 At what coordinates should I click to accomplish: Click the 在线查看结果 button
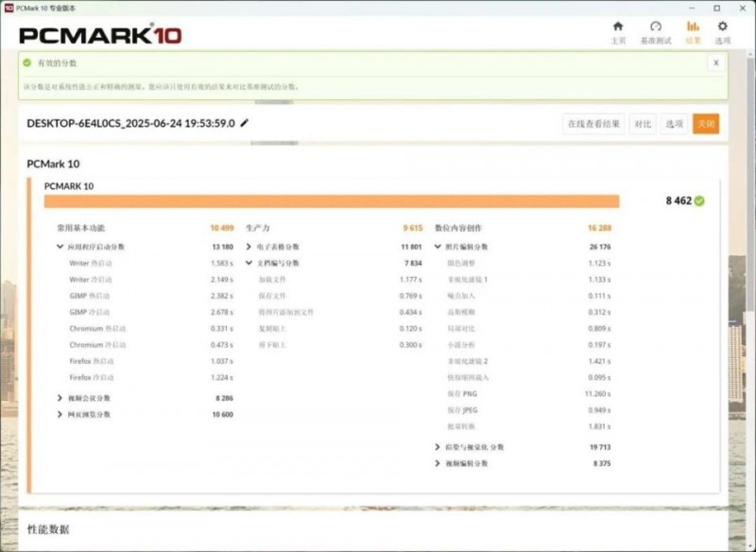(593, 124)
